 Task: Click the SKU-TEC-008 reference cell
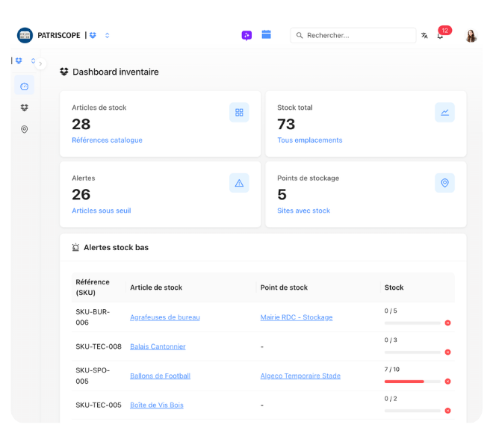pos(99,346)
